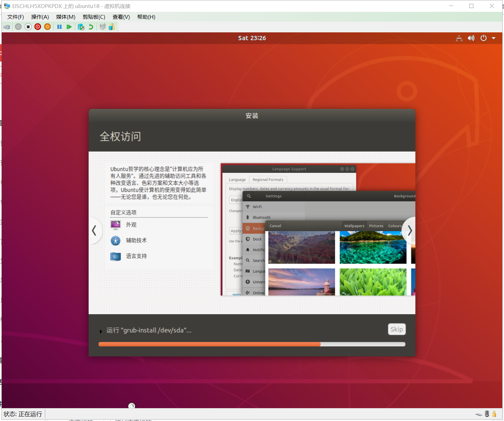Click the Ubuntu power icon in top bar
The image size is (504, 421).
[483, 38]
